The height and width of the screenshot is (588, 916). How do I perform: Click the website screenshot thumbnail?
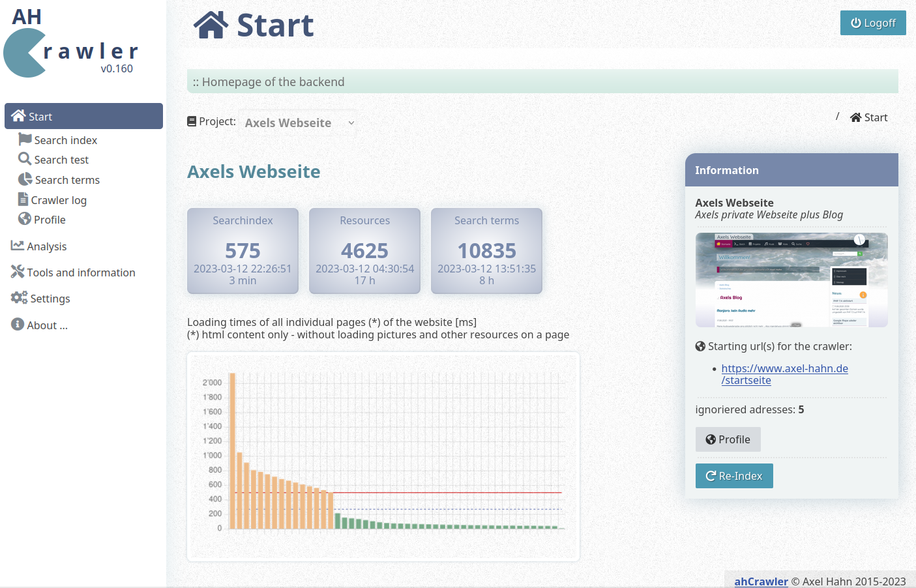pyautogui.click(x=791, y=280)
